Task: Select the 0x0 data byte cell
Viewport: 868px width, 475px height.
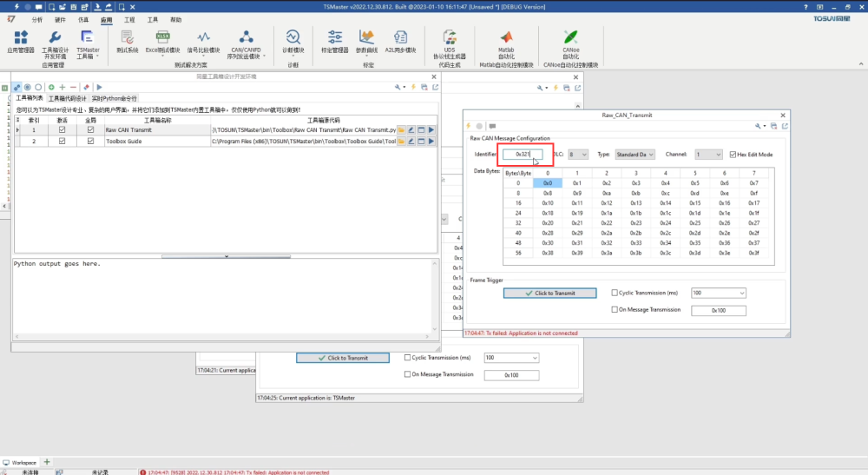Action: point(547,183)
